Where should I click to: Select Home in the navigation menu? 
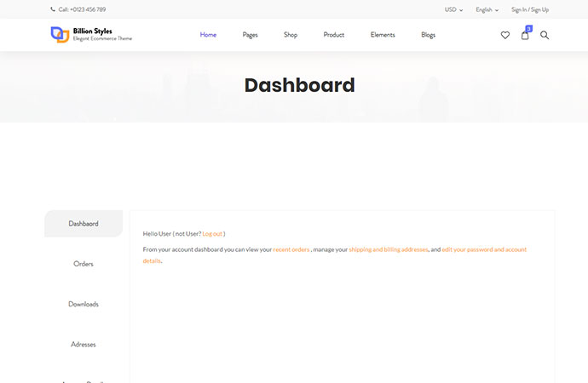(208, 35)
